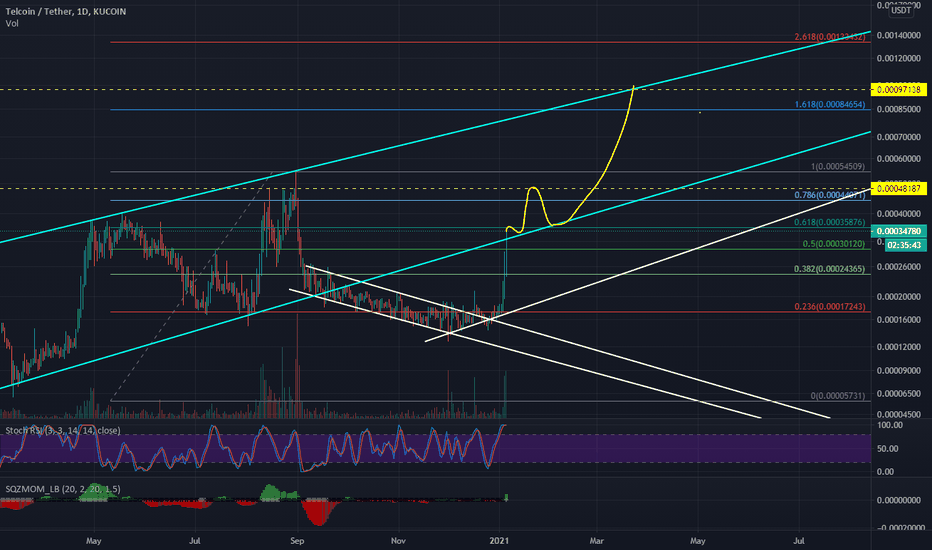The image size is (932, 550).
Task: Select 0.00026000 on the price scale
Action: 899,267
